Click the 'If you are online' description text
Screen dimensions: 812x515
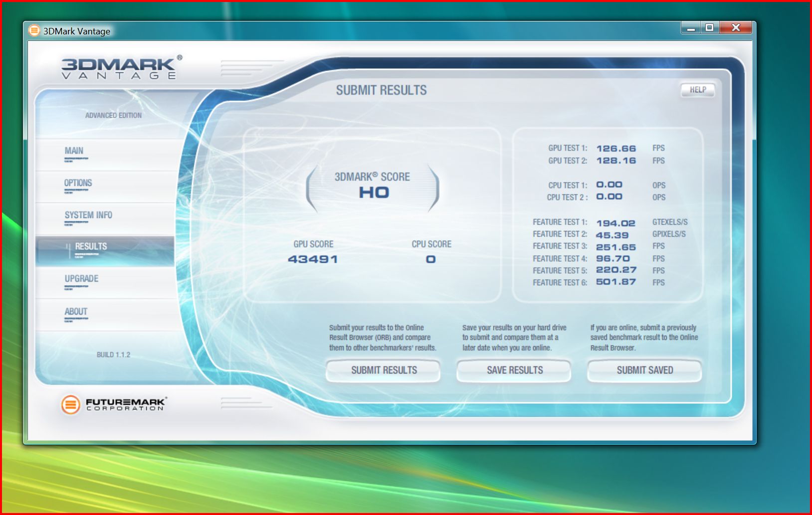tap(644, 338)
